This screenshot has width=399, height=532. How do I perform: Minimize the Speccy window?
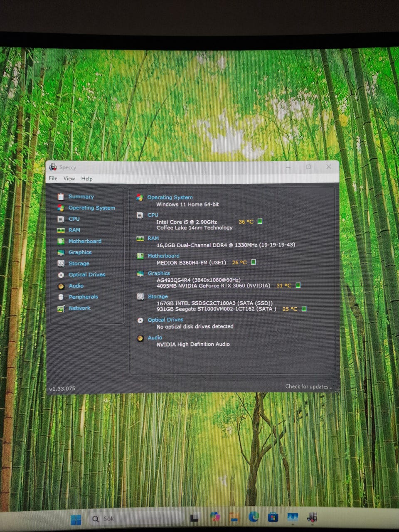coord(288,167)
